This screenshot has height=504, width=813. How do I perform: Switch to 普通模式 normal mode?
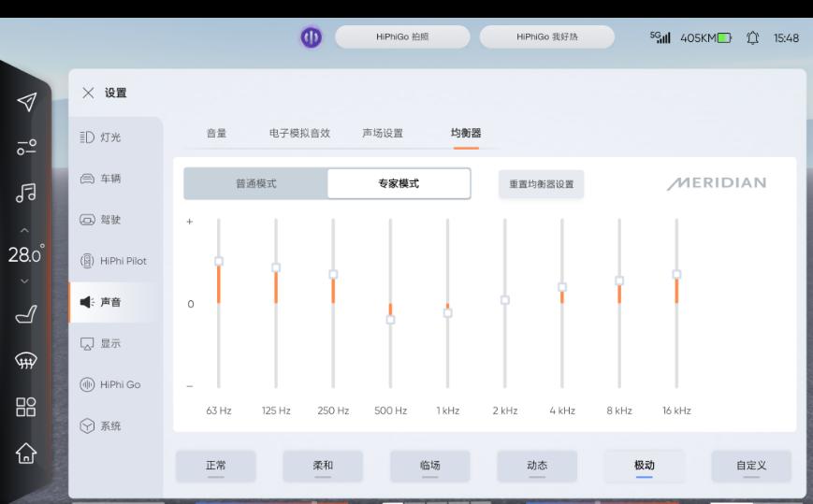point(255,183)
